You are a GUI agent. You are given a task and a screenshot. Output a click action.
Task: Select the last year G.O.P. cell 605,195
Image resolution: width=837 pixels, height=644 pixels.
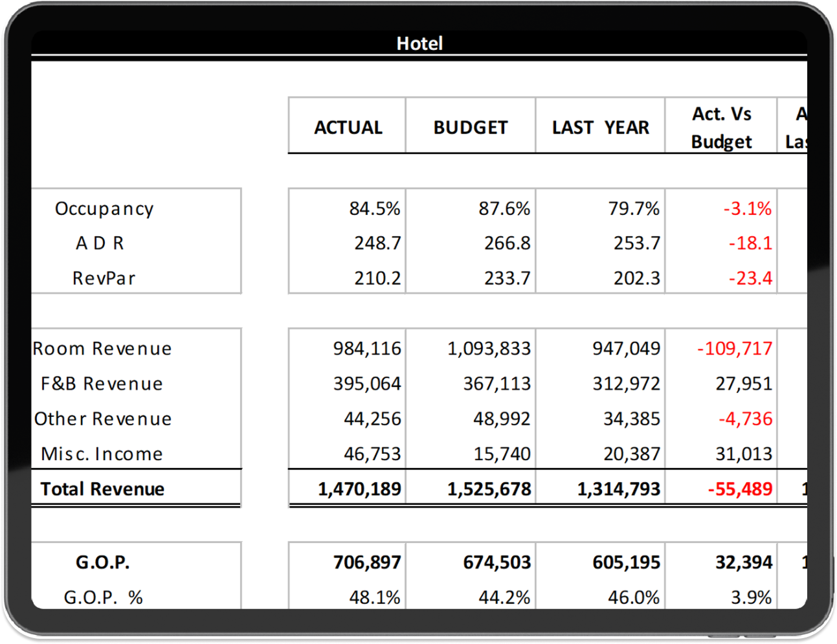tap(626, 562)
